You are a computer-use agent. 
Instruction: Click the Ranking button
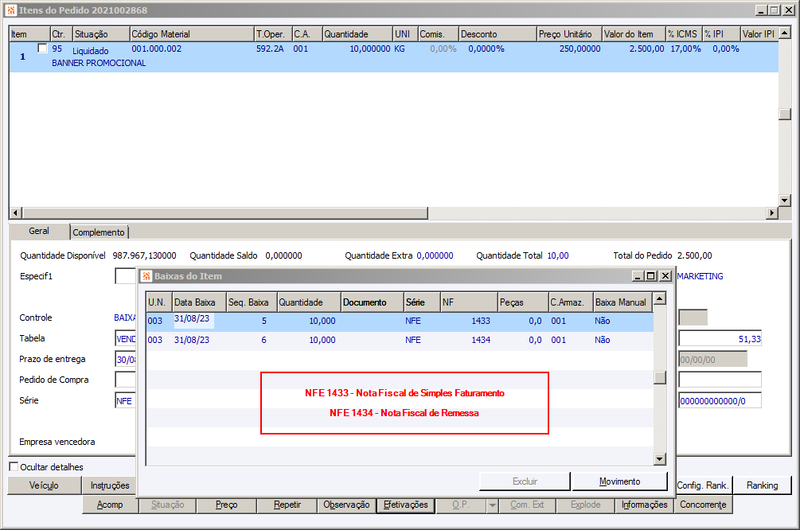pyautogui.click(x=762, y=485)
